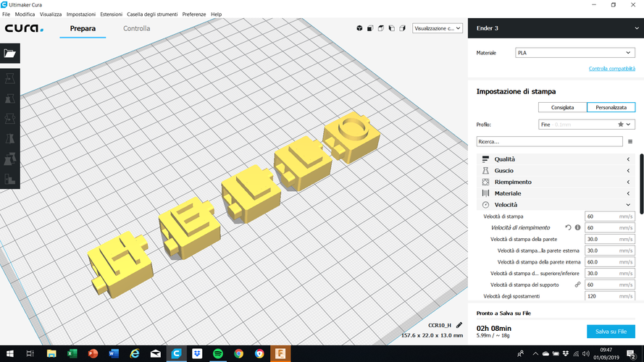
Task: Switch to left side view cube icon
Action: pos(391,28)
